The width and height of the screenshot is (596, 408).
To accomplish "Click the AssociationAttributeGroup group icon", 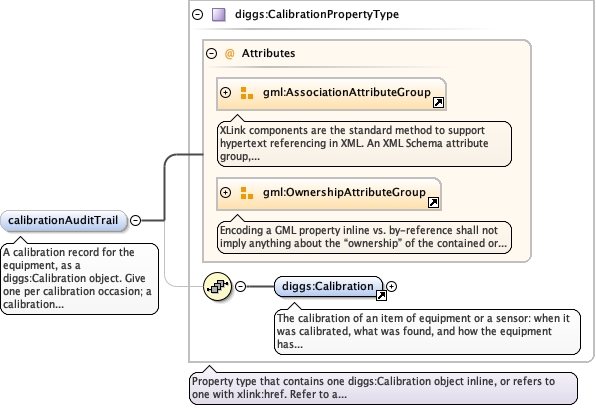I will pyautogui.click(x=247, y=93).
